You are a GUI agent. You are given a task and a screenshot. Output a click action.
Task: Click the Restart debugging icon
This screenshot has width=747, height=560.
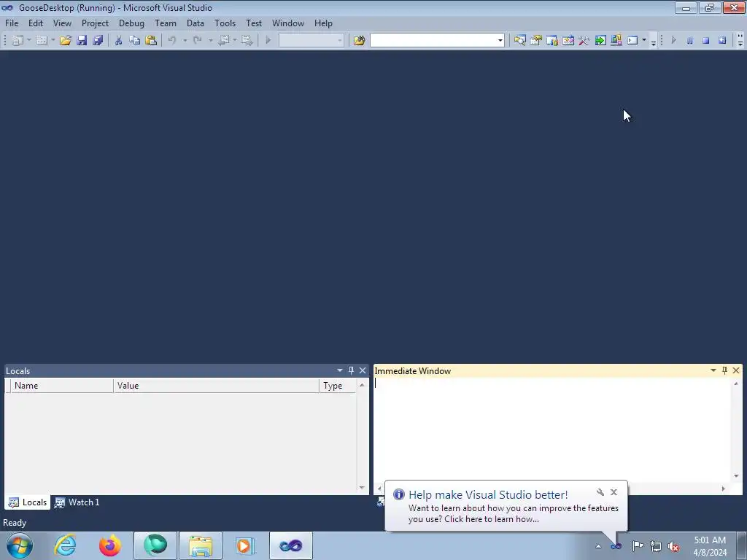[722, 41]
